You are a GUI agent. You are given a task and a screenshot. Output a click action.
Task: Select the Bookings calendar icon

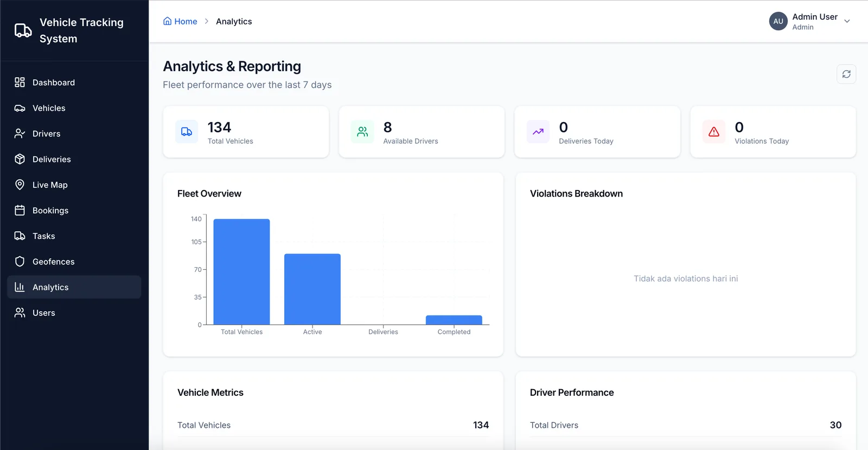coord(20,210)
